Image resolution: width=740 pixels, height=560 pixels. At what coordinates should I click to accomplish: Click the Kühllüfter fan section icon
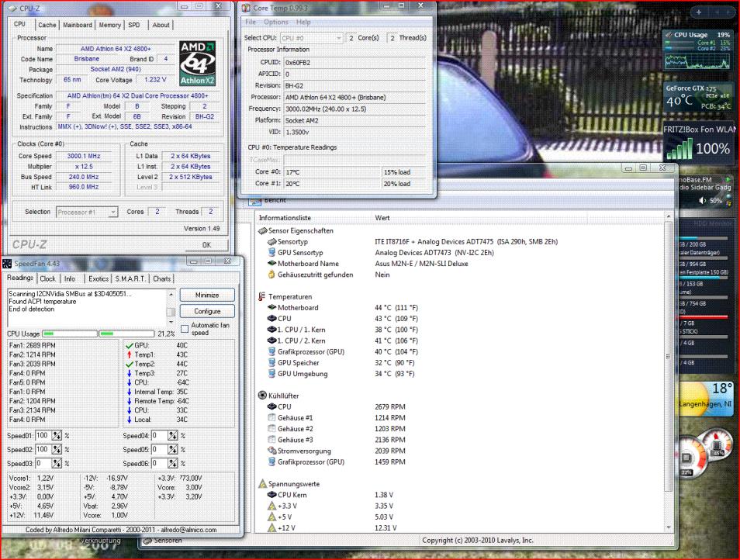coord(262,396)
